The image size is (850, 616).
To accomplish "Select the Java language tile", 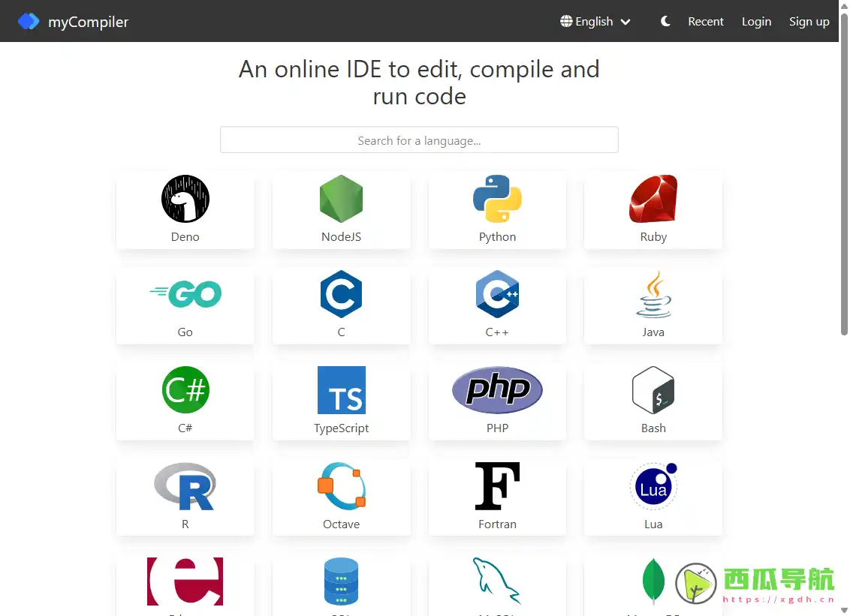I will (x=653, y=305).
